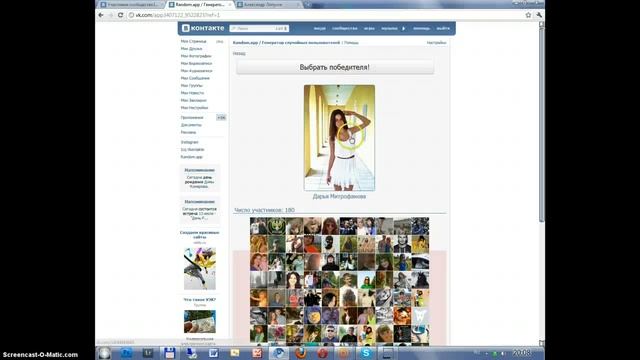
Task: Click the browser forward arrow button
Action: click(x=110, y=15)
